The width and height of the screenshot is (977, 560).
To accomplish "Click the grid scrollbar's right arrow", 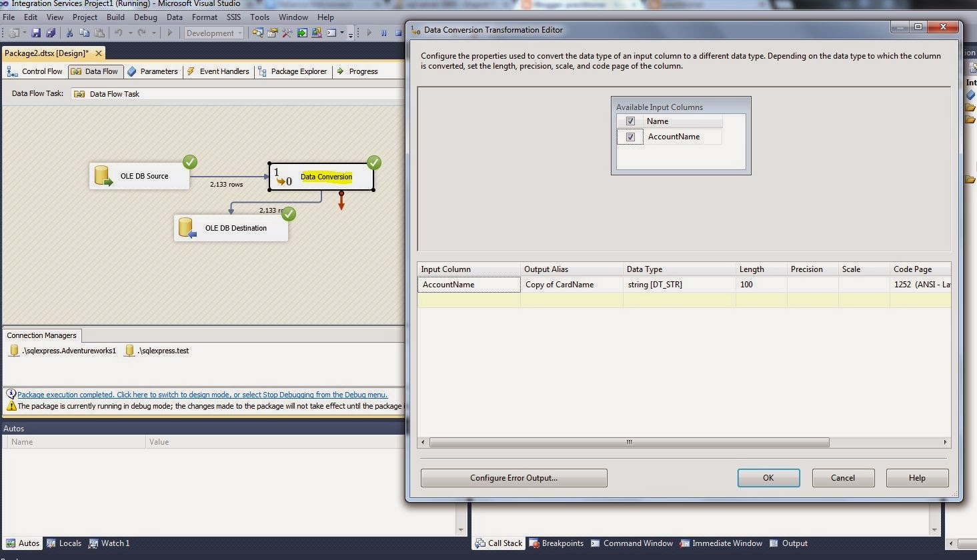I will (x=945, y=442).
